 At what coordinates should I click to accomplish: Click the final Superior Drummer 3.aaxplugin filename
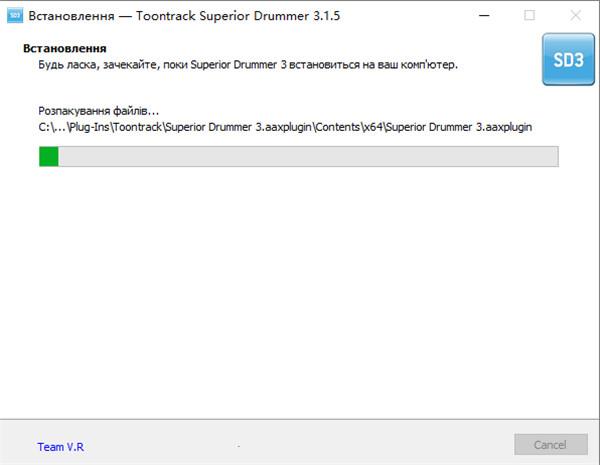(459, 127)
